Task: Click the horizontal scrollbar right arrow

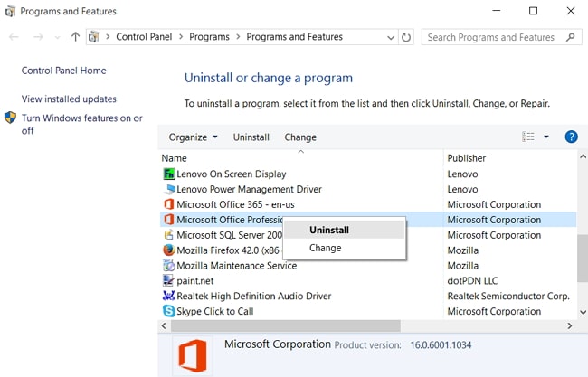Action: [570, 326]
